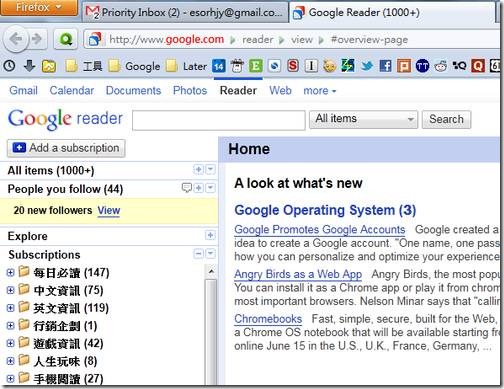Screen dimensions: 504x389
Task: Open Web in the Google bar
Action: [280, 90]
